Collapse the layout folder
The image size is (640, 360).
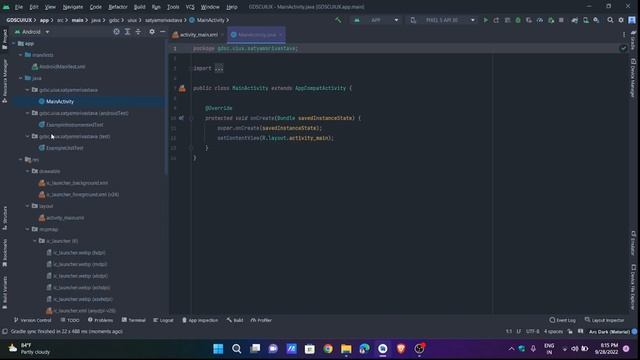coord(28,206)
